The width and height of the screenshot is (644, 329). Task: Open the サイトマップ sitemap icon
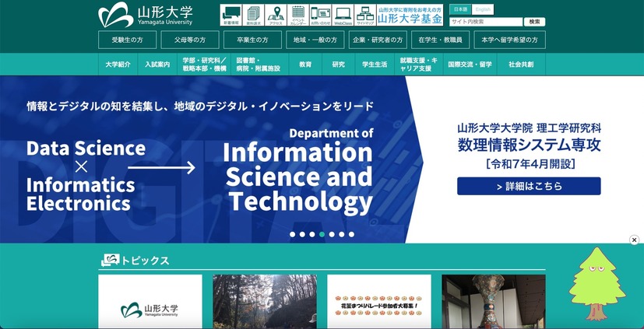coord(365,15)
